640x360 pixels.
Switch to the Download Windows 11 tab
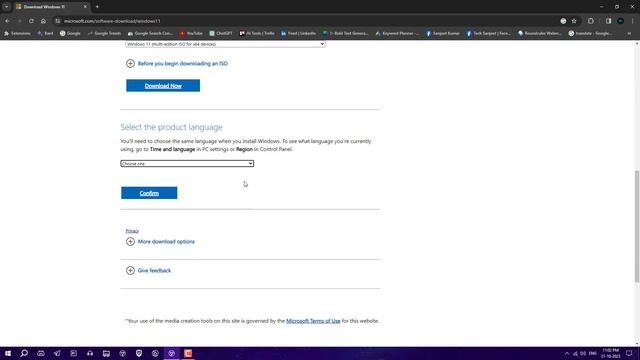tap(51, 7)
